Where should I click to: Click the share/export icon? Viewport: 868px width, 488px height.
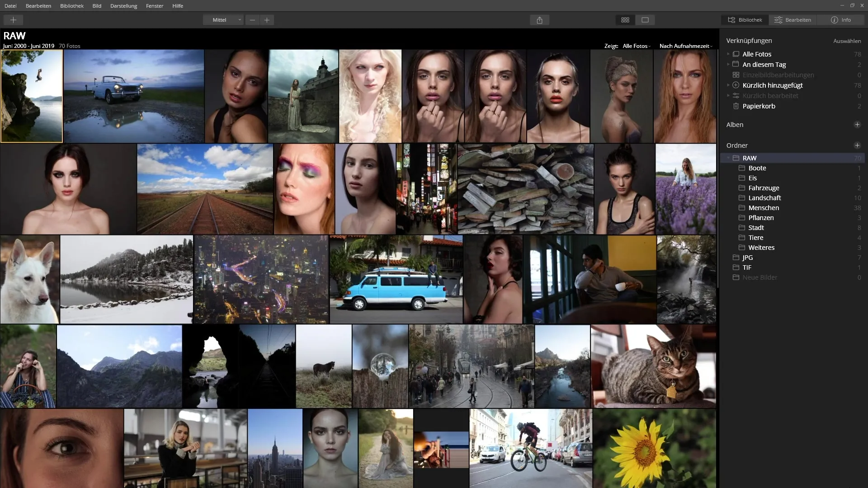[x=539, y=20]
